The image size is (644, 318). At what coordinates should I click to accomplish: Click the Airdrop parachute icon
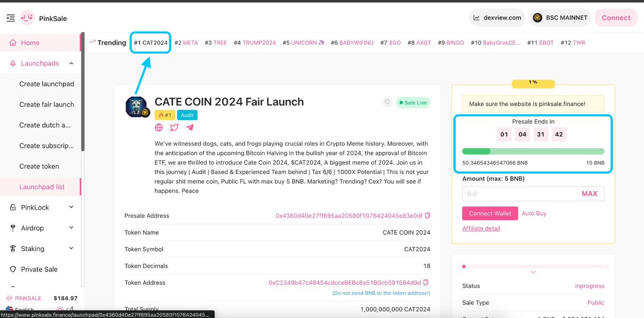click(13, 228)
